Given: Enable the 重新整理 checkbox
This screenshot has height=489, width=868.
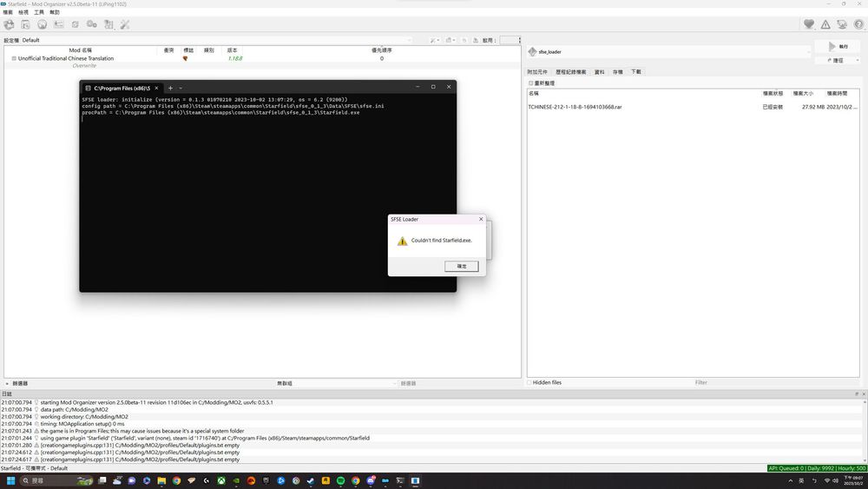Looking at the screenshot, I should click(x=531, y=83).
